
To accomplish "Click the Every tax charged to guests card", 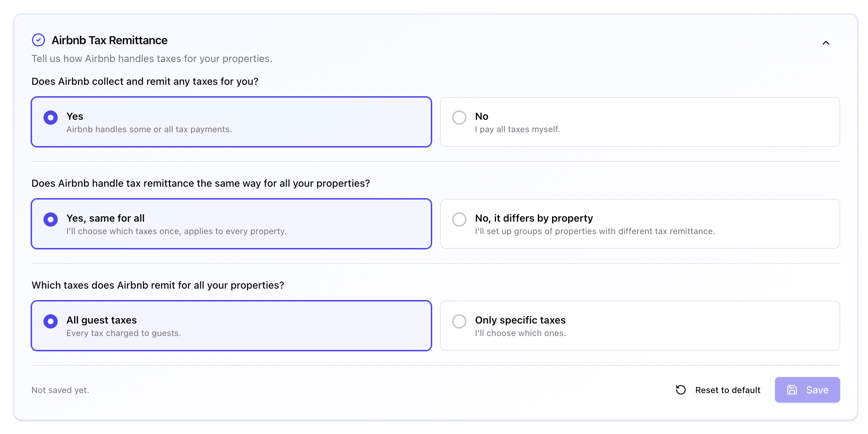I will tap(231, 326).
